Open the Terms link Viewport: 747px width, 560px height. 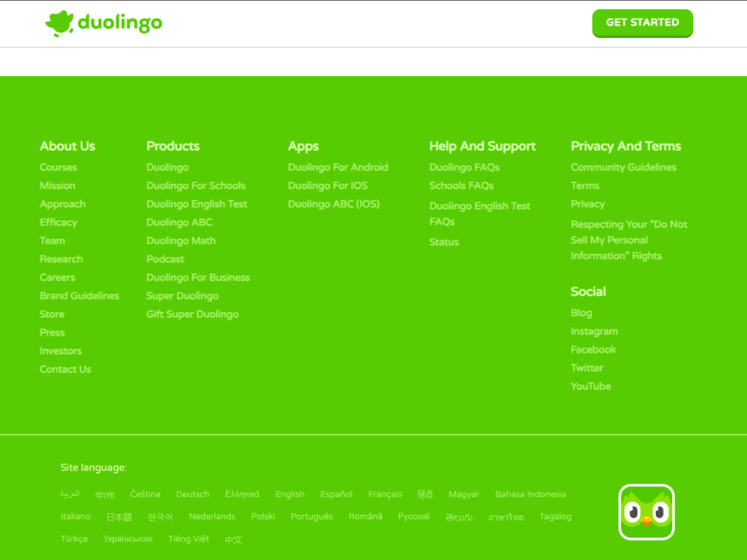[x=585, y=186]
